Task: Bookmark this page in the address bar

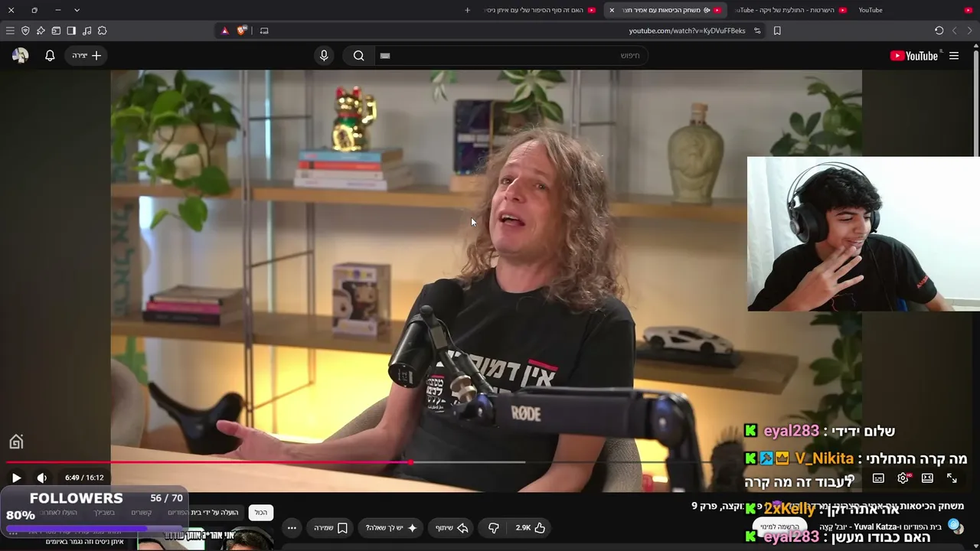Action: click(x=777, y=31)
